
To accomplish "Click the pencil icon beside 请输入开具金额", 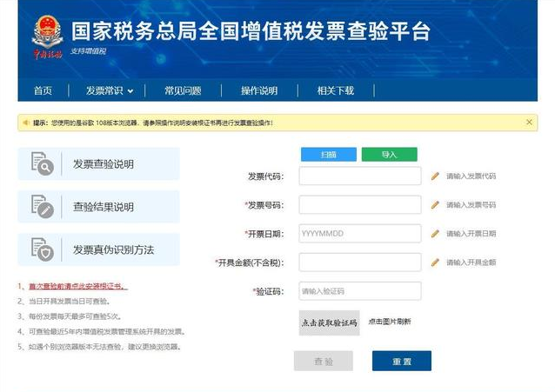I will click(435, 262).
